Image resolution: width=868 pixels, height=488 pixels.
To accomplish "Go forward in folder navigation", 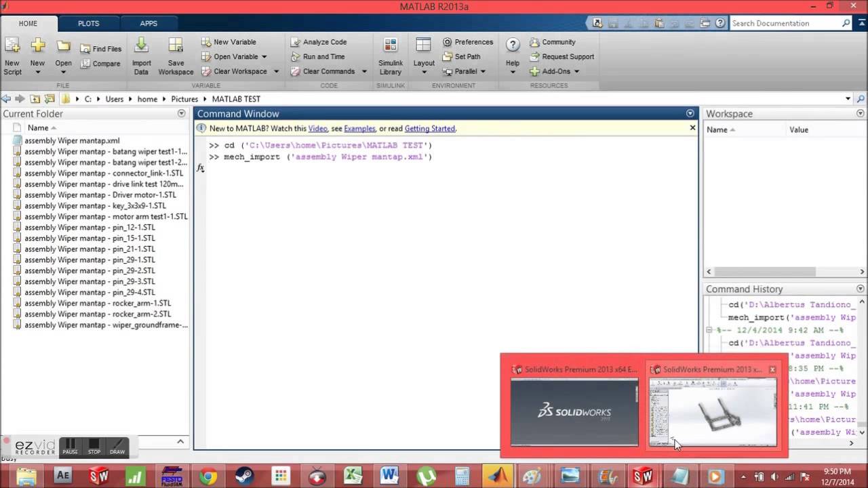I will [20, 99].
